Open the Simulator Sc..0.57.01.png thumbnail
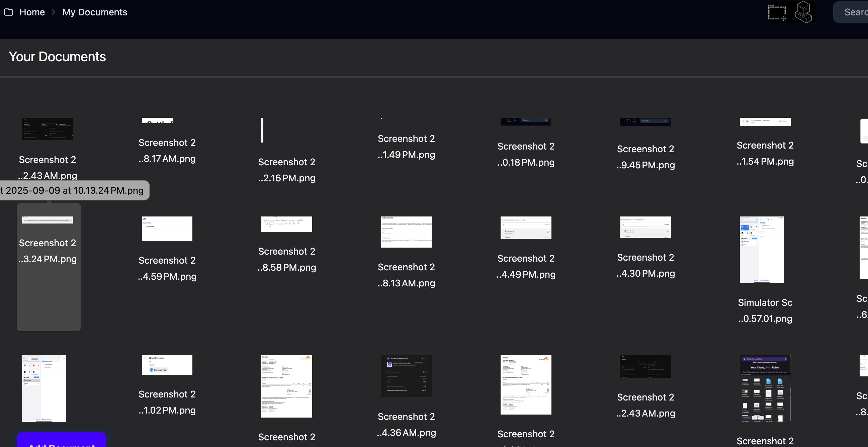 pyautogui.click(x=761, y=249)
